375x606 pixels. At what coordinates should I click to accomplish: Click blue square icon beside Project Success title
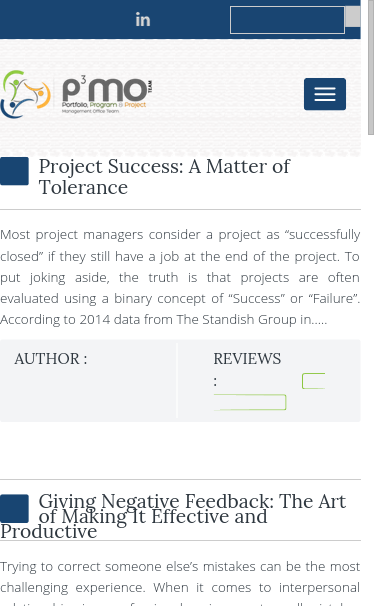14,171
